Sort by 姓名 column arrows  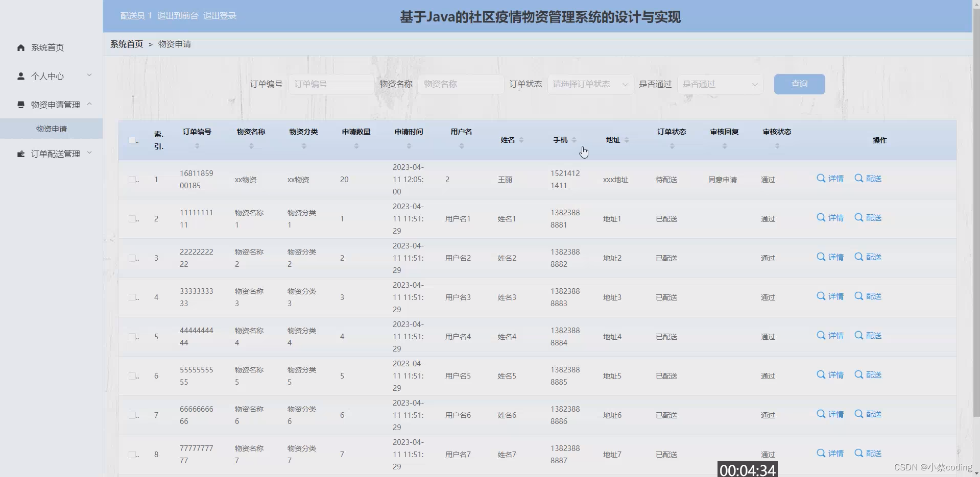point(521,140)
